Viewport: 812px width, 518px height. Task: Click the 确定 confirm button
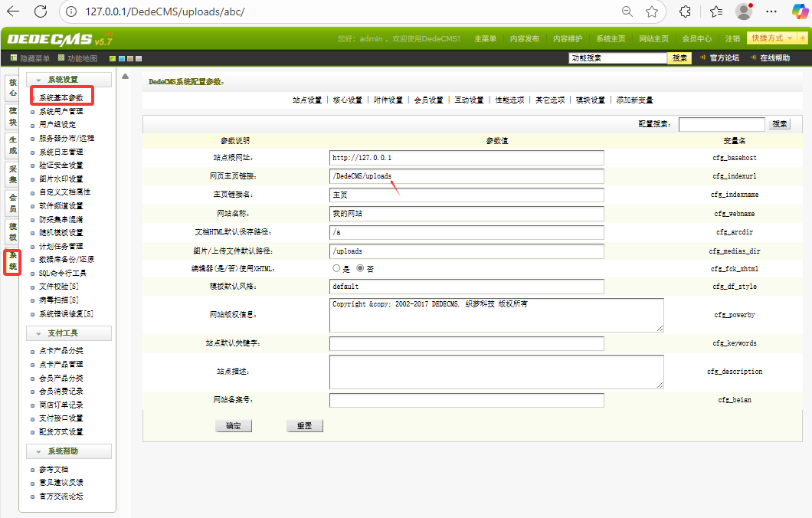[234, 426]
